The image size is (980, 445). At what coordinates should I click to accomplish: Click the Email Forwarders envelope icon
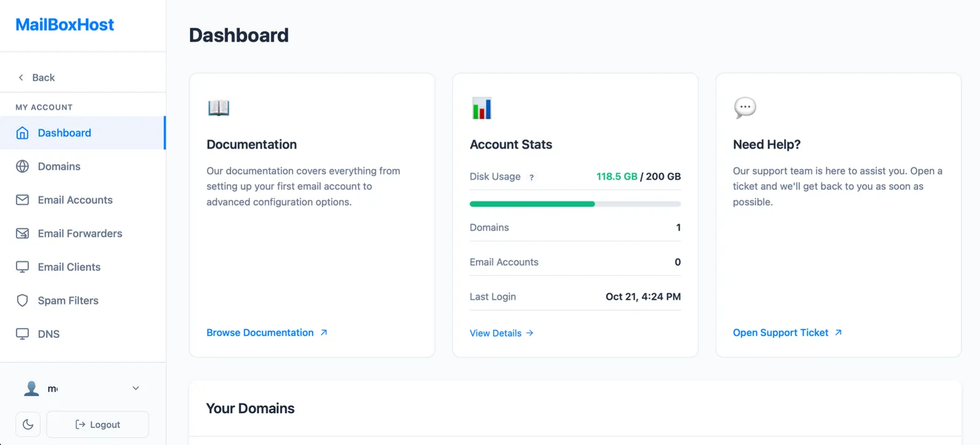coord(22,233)
